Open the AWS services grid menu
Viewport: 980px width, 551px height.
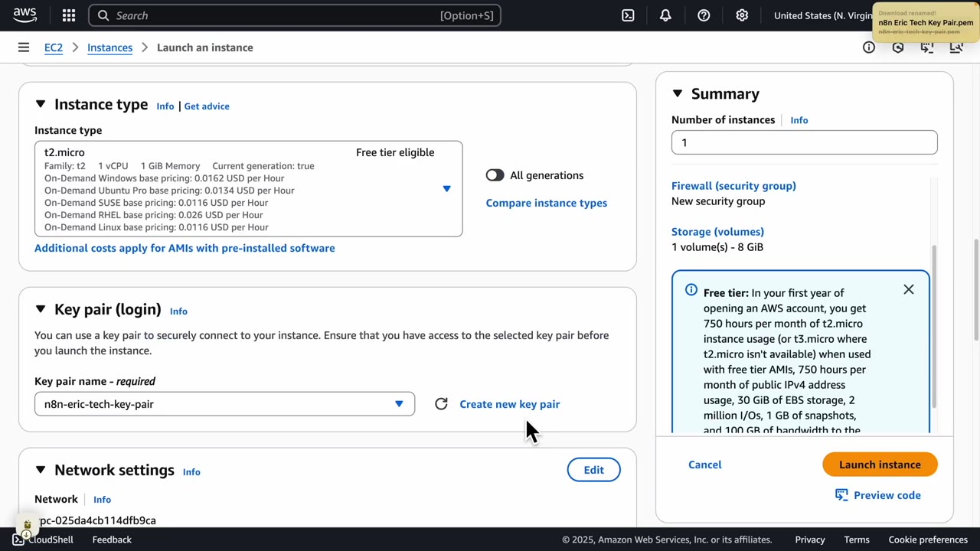click(69, 15)
